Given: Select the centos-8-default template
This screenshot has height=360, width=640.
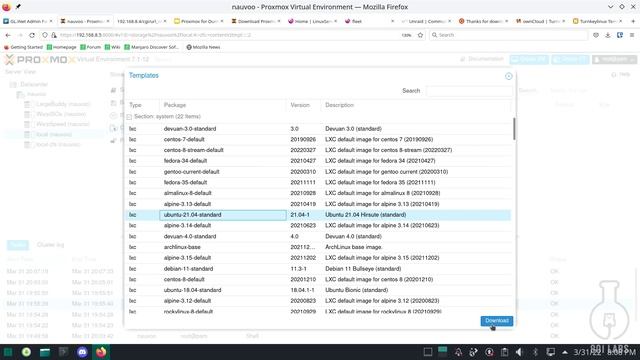Looking at the screenshot, I should [x=318, y=280].
